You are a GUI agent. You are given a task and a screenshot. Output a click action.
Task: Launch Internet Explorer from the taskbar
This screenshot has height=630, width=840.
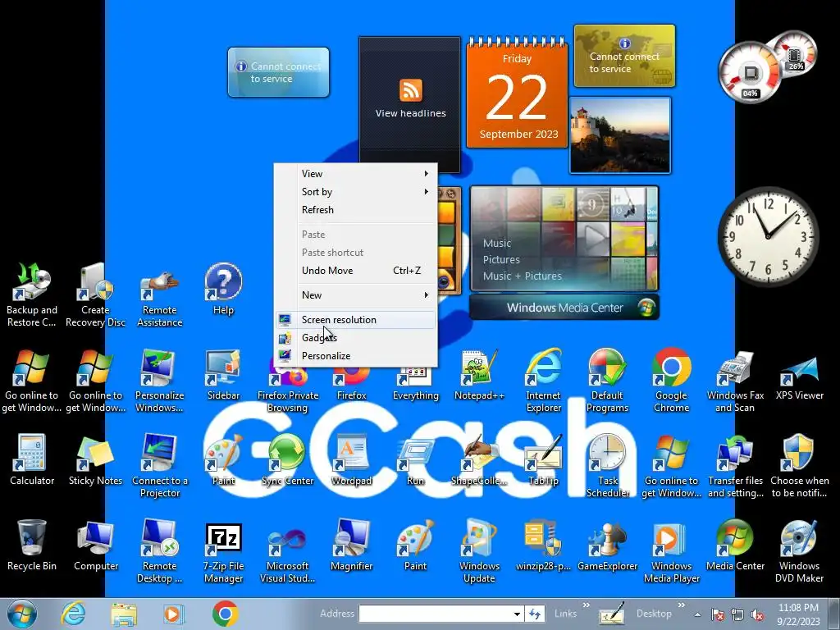(73, 614)
